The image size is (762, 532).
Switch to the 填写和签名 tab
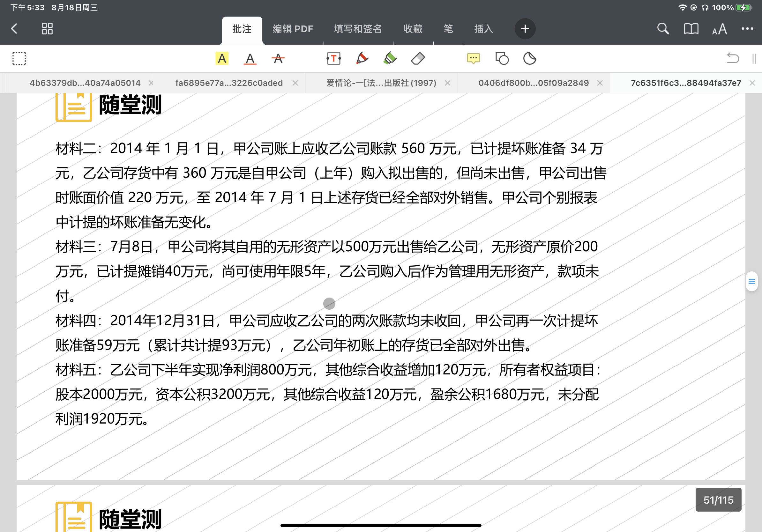coord(358,29)
